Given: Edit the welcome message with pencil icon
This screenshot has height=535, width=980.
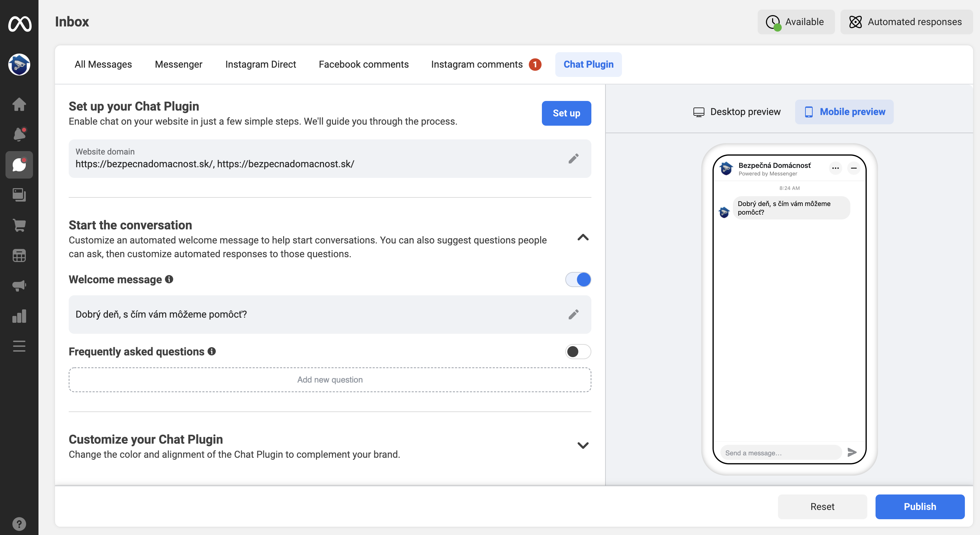Looking at the screenshot, I should (x=574, y=315).
